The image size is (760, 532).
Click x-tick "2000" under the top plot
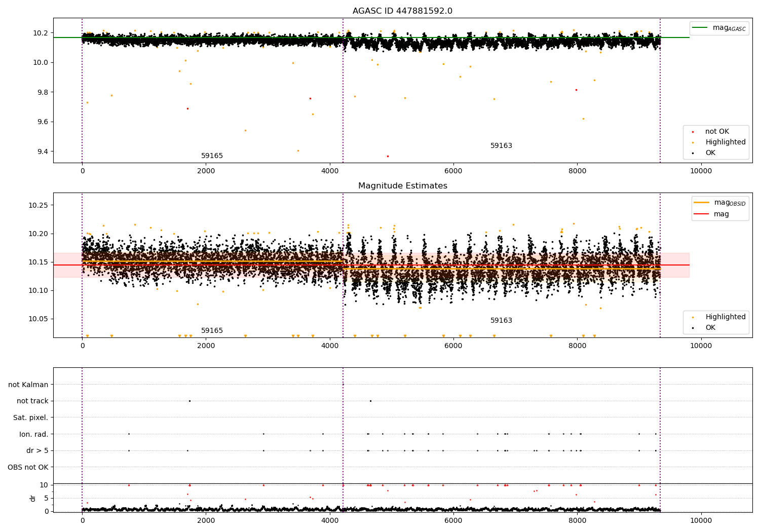(x=206, y=171)
